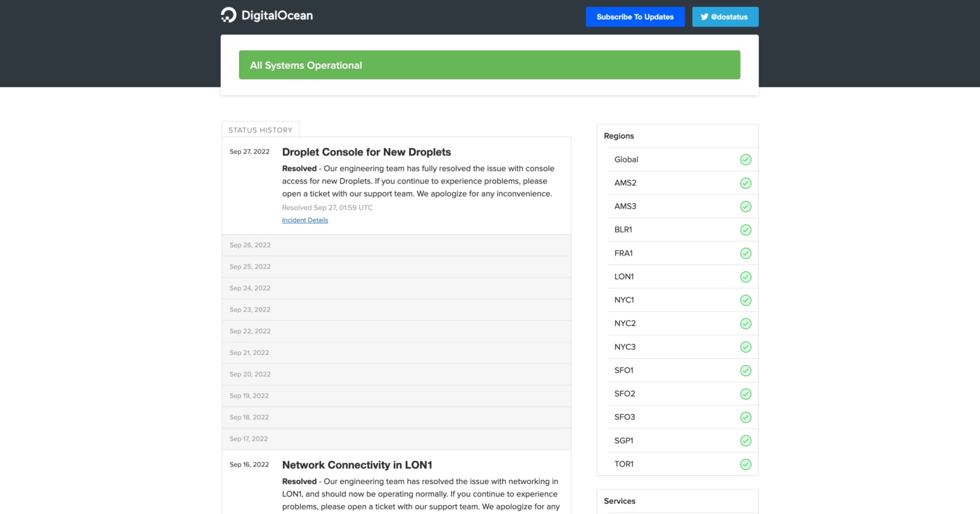
Task: Click the Sep 18, 2022 history row
Action: 397,417
